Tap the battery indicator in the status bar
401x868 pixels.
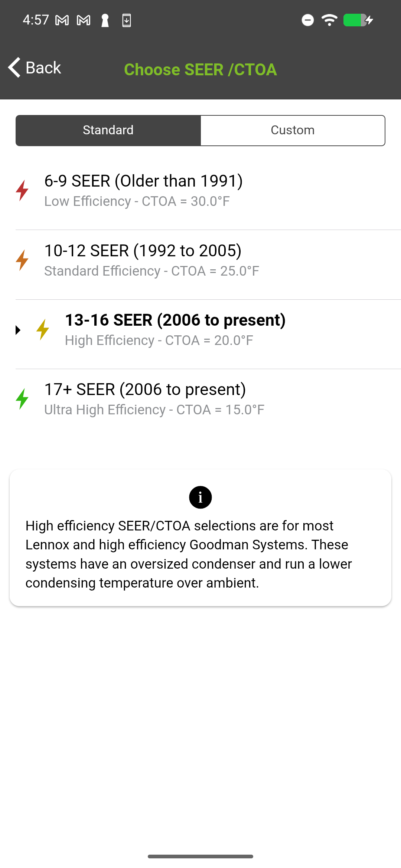click(x=355, y=20)
